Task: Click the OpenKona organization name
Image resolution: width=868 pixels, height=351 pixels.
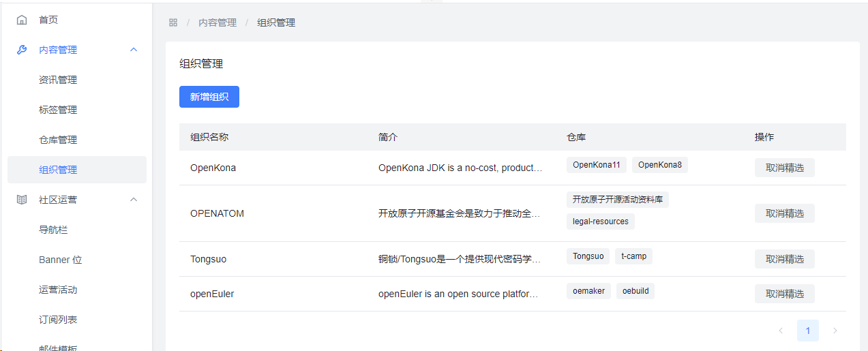Action: pos(213,168)
